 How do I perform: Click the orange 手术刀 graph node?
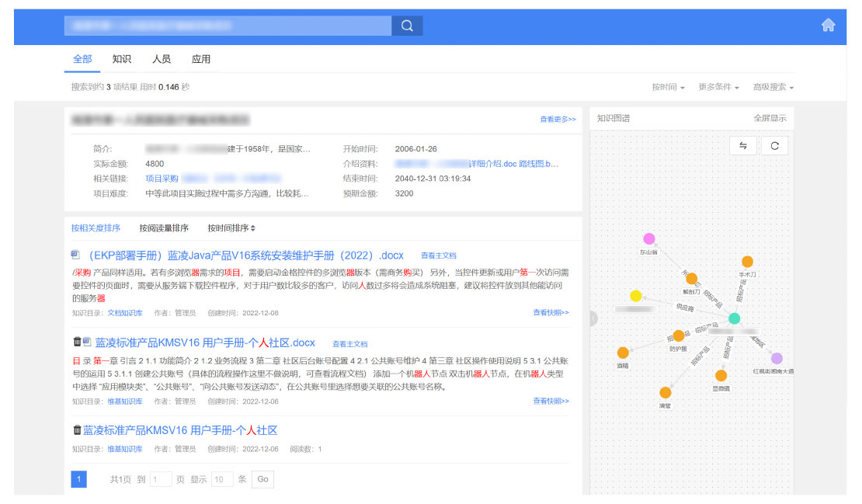[x=747, y=262]
